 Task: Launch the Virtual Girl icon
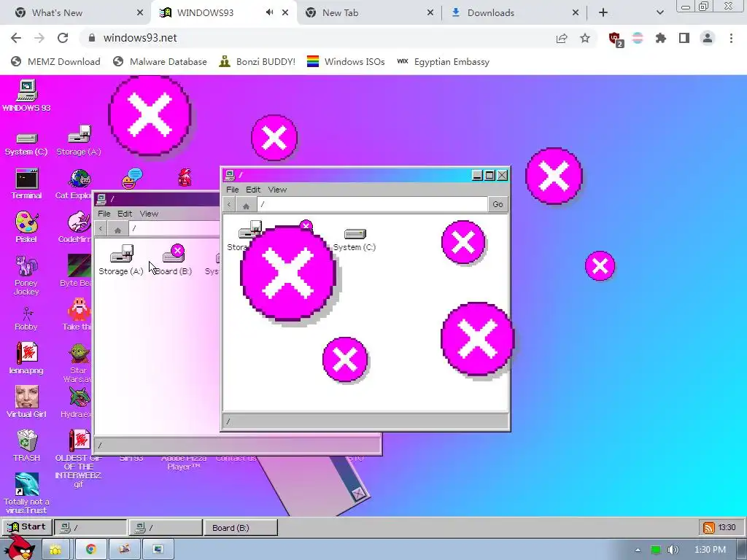tap(27, 402)
